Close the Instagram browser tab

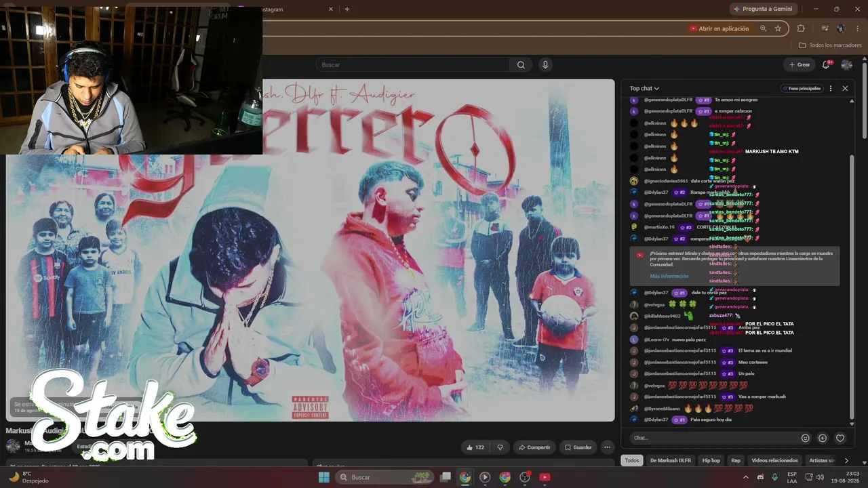tap(331, 9)
